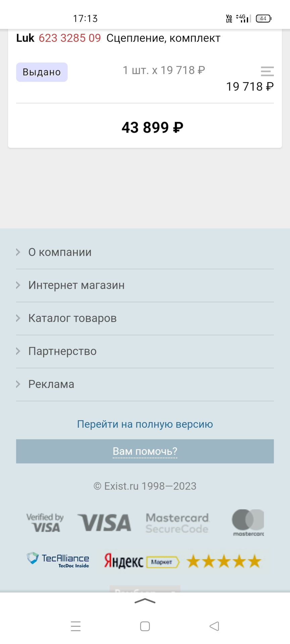Screen dimensions: 290x644
Task: Tap the Выдано status badge
Action: pyautogui.click(x=42, y=72)
